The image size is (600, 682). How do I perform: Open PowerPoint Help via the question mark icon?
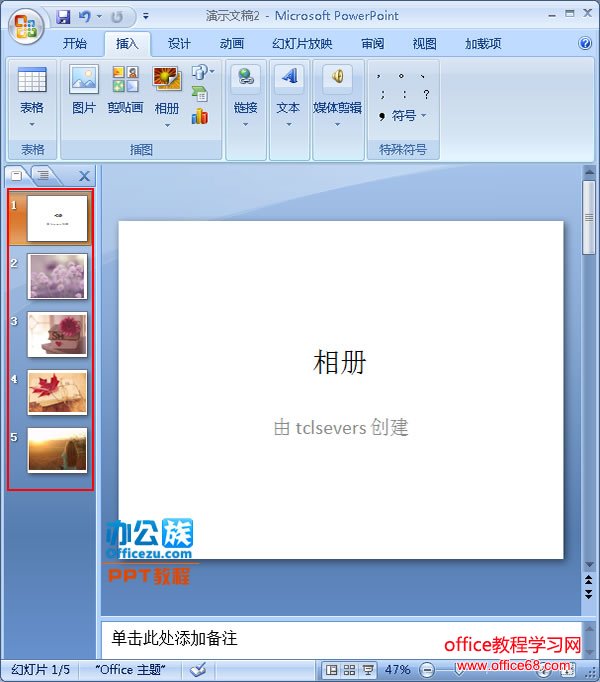(585, 43)
